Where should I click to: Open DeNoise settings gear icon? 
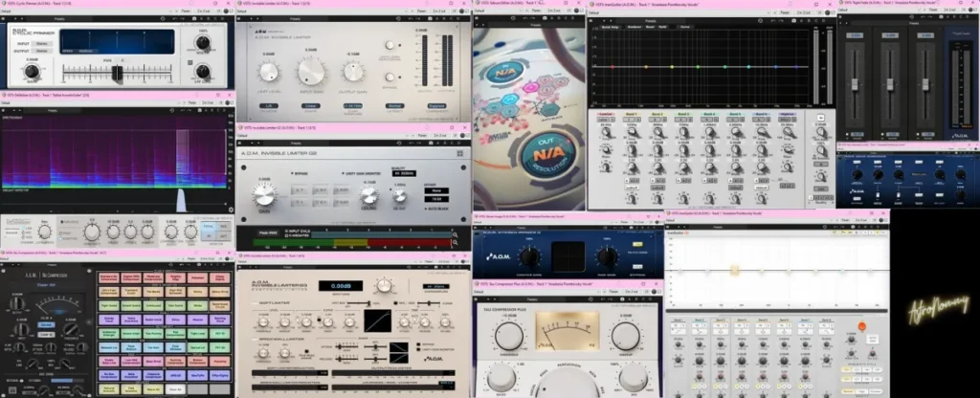pyautogui.click(x=232, y=210)
